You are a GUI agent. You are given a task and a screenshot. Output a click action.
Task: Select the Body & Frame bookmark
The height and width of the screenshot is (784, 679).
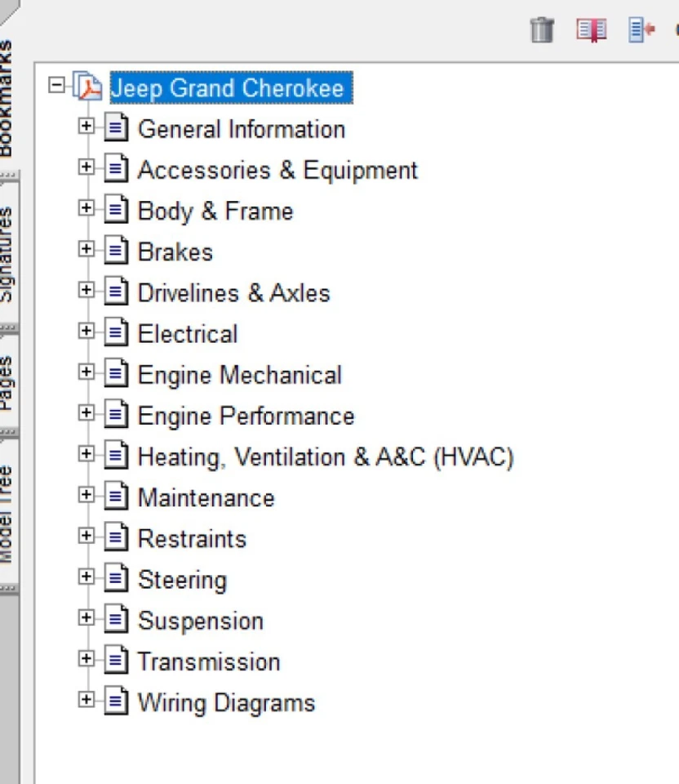[215, 211]
